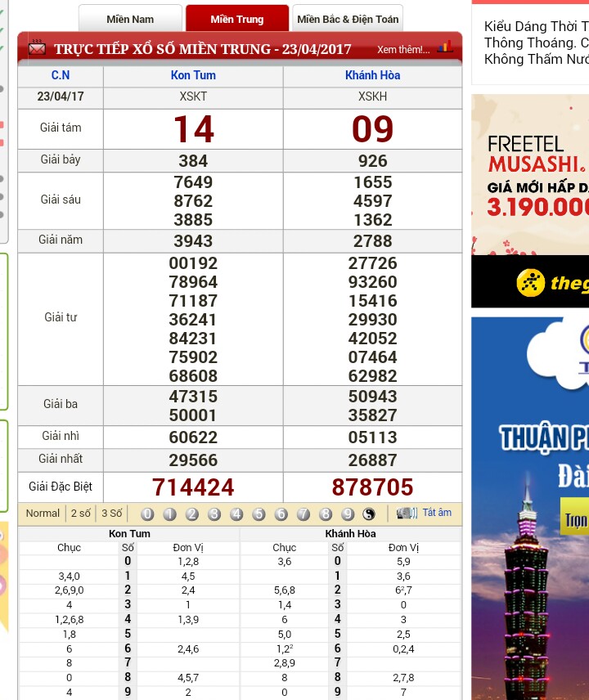
Task: Open the Kon Tum province link
Action: [193, 75]
